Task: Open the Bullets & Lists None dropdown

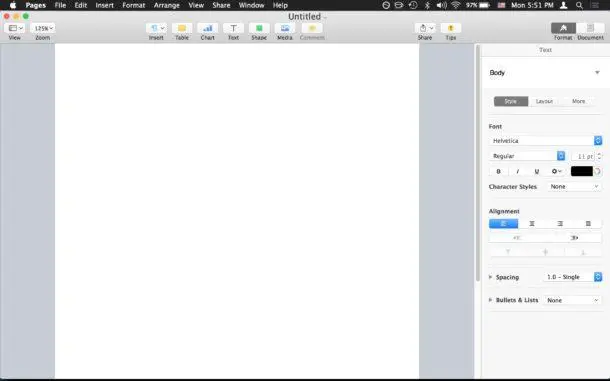Action: [572, 300]
